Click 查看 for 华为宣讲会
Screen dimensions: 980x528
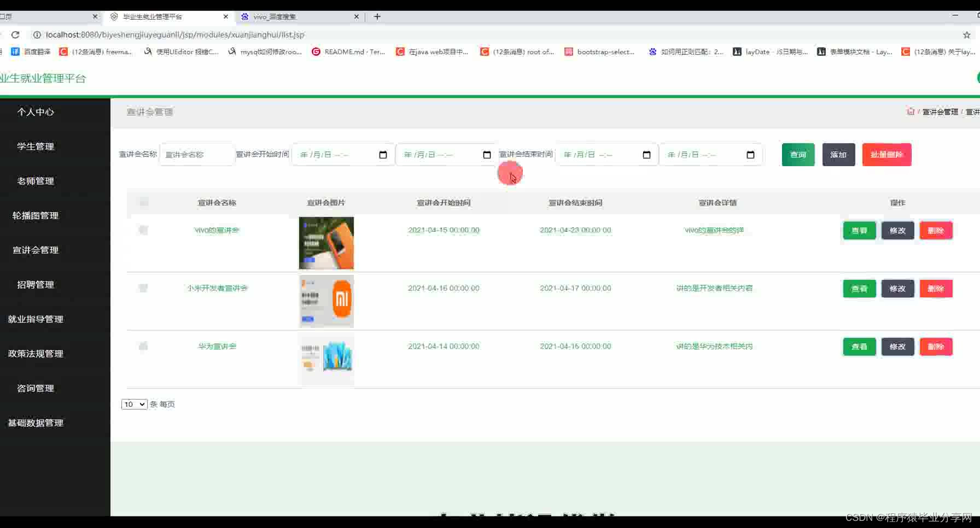click(x=859, y=347)
